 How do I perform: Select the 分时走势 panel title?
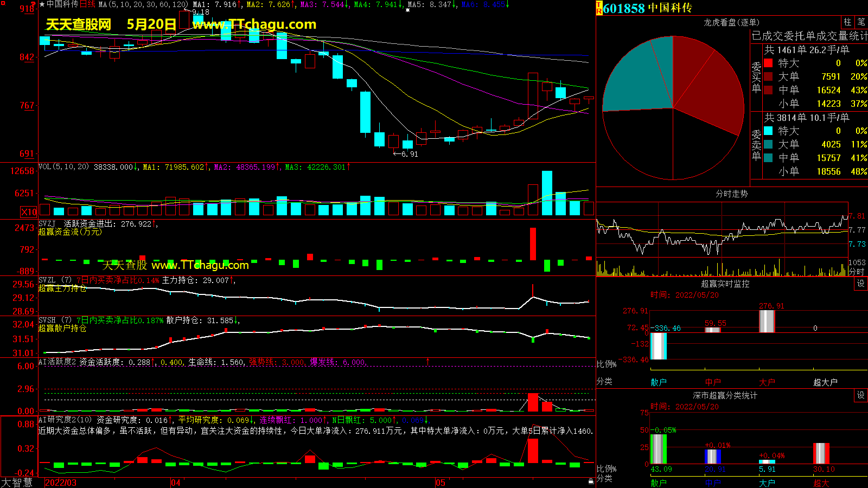(x=731, y=194)
